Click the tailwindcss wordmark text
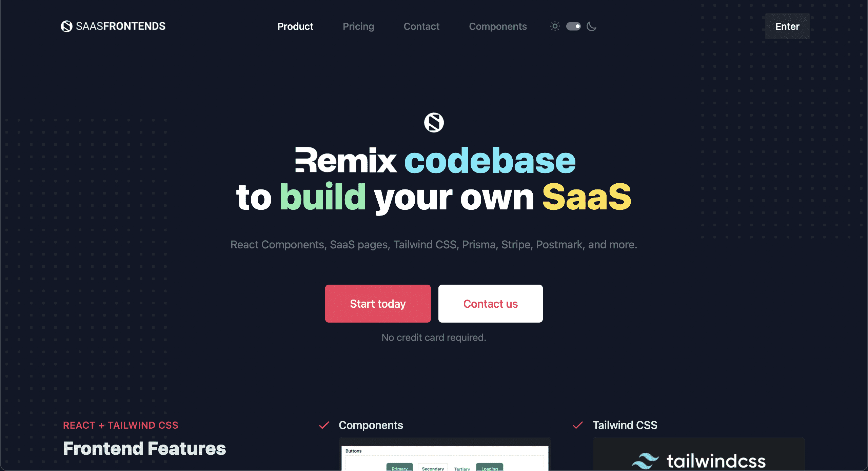Image resolution: width=868 pixels, height=471 pixels. pos(716,461)
